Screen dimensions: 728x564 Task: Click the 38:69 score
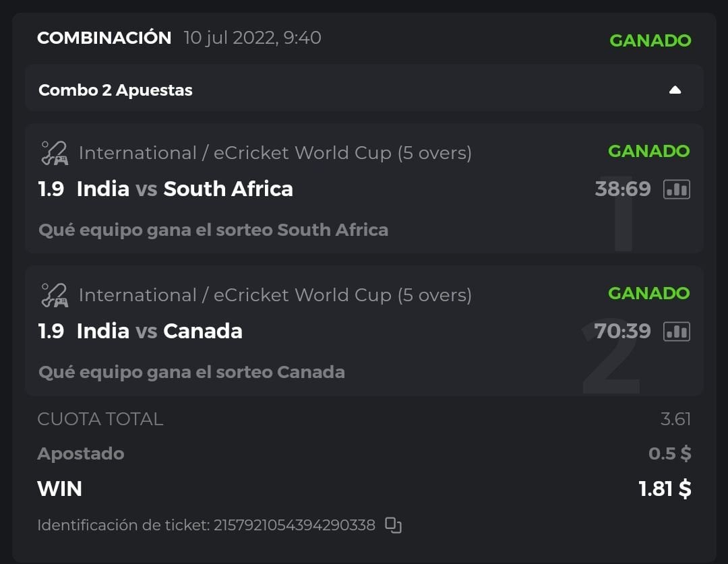[622, 189]
